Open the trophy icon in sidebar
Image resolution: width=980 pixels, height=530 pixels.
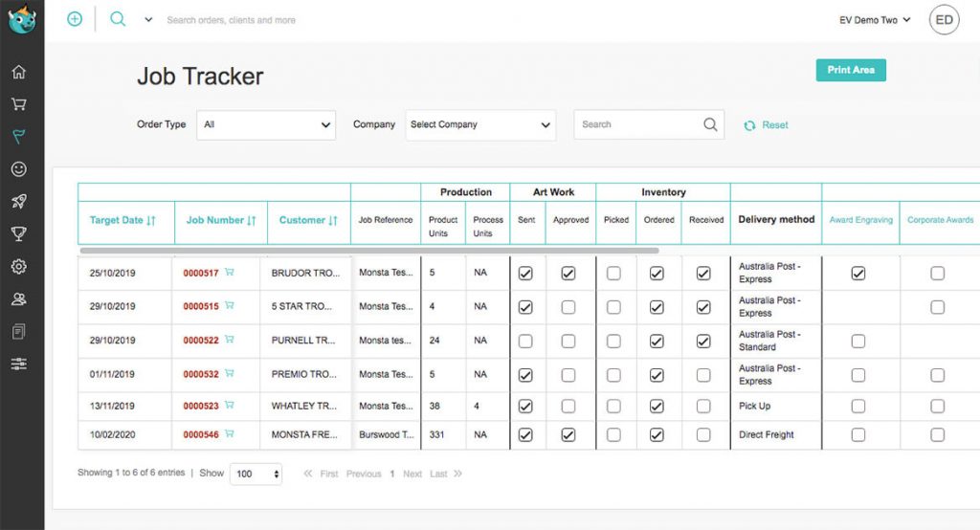coord(19,233)
